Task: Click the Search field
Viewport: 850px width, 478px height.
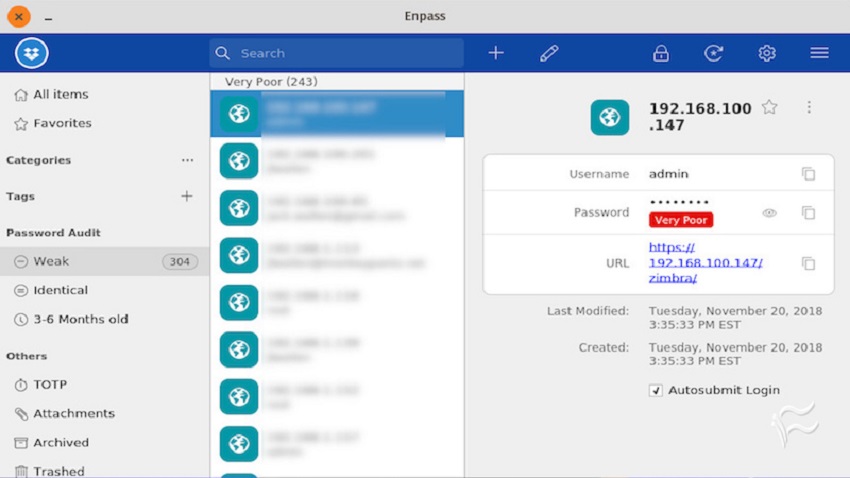Action: click(x=336, y=53)
